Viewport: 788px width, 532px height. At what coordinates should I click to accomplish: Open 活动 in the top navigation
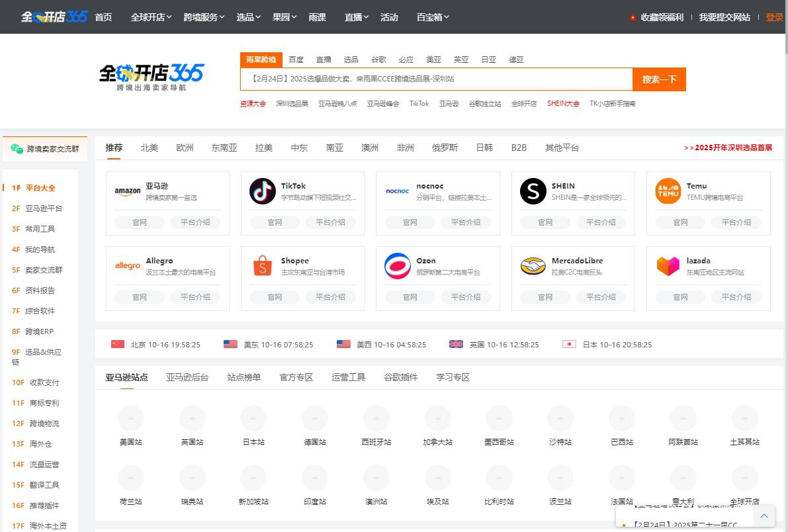click(389, 17)
